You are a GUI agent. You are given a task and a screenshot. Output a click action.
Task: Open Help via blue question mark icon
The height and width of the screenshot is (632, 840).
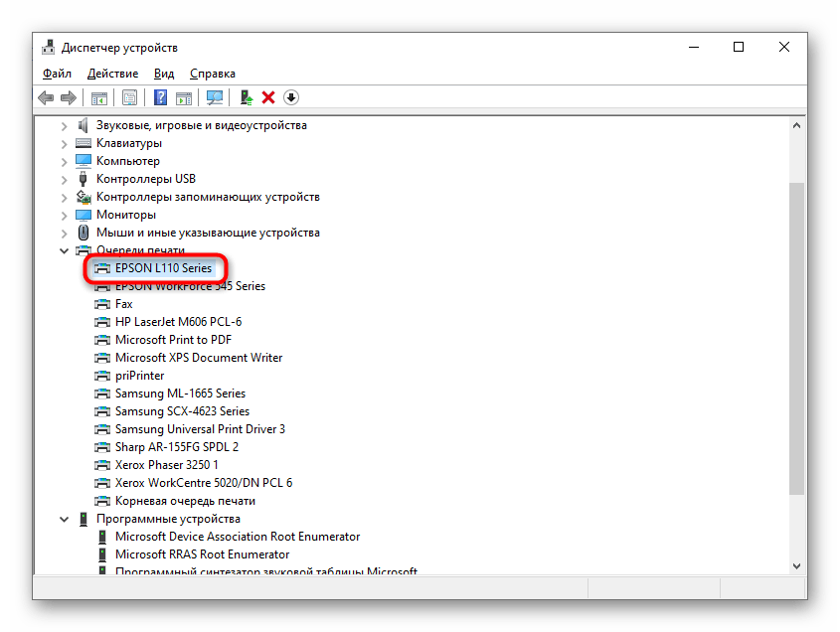(x=160, y=97)
